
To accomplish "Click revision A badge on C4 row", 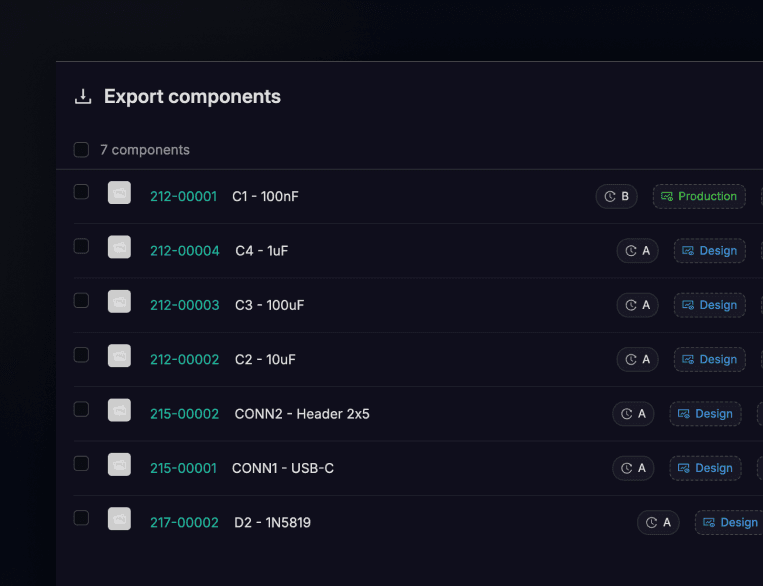I will coord(637,251).
